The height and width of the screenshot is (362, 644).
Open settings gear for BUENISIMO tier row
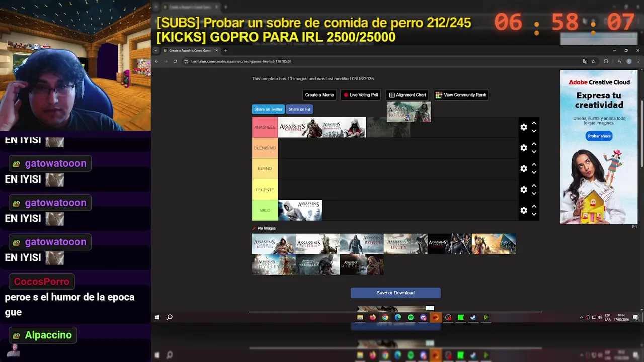coord(524,148)
